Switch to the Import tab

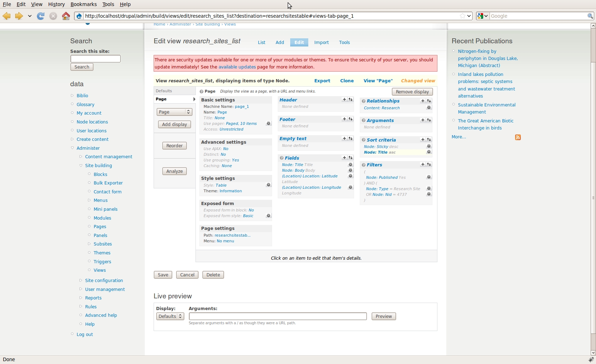tap(321, 43)
